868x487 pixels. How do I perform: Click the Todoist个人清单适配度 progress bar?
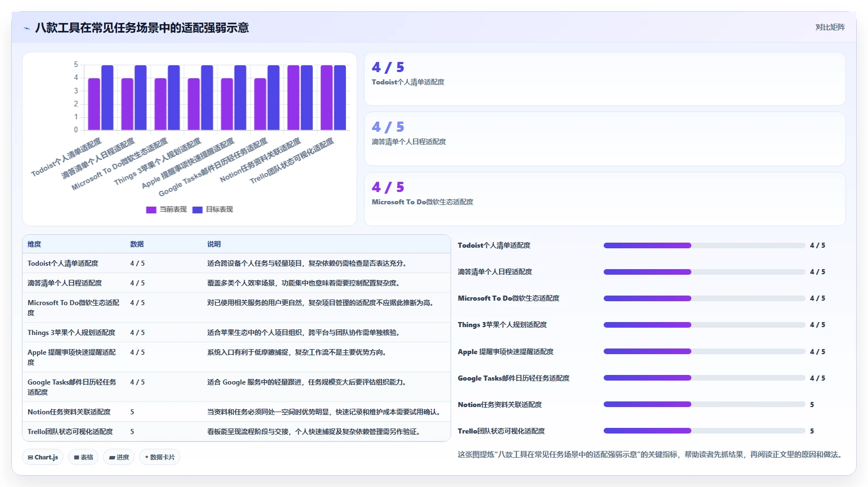pos(704,245)
